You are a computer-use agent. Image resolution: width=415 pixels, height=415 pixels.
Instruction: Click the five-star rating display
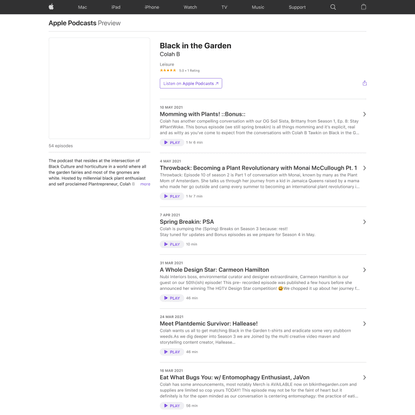[168, 71]
